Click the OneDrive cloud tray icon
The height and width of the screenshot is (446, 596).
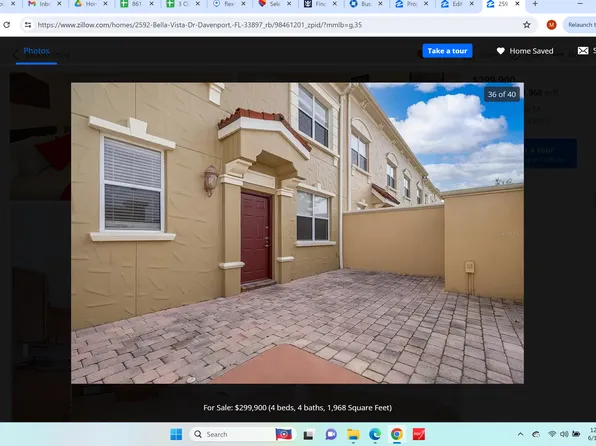tap(536, 434)
